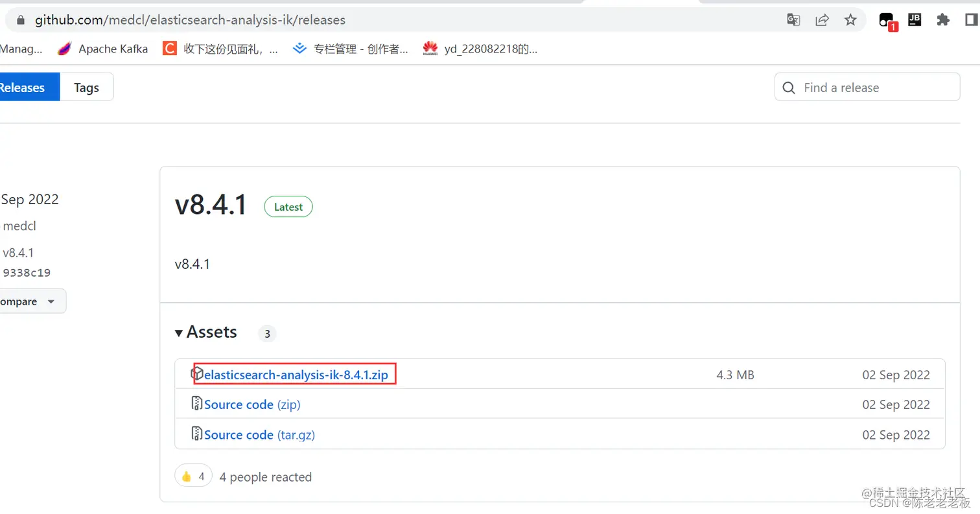Toggle the browser side panel icon

pyautogui.click(x=972, y=20)
